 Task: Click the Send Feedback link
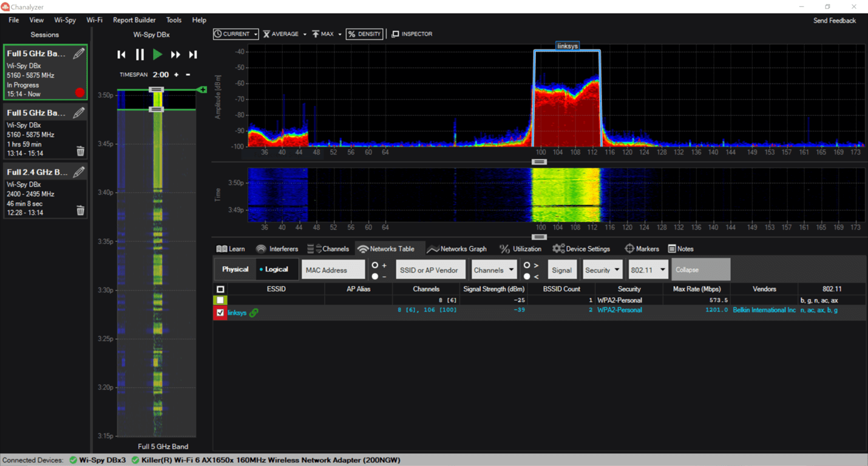point(834,21)
